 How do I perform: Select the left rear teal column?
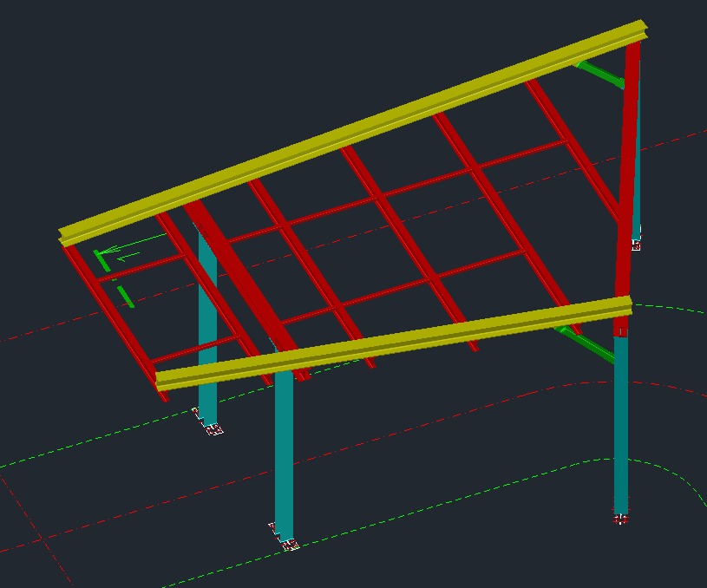[207, 347]
